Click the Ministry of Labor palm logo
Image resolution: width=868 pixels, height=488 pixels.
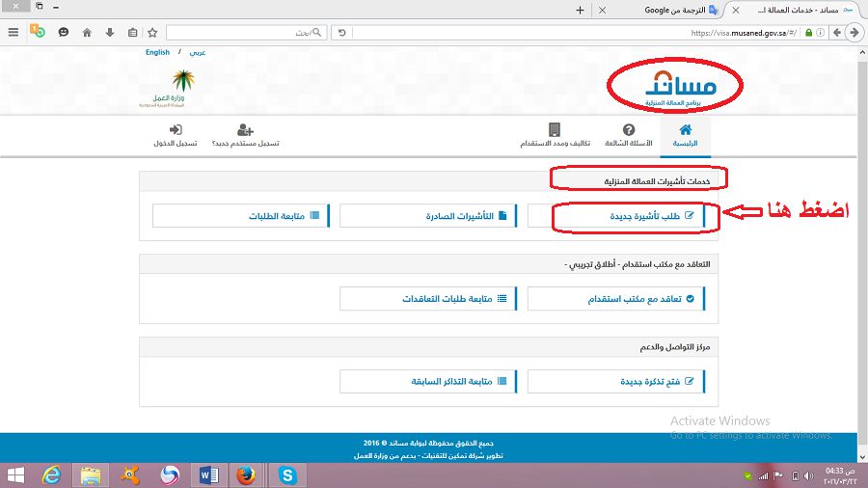pos(169,88)
